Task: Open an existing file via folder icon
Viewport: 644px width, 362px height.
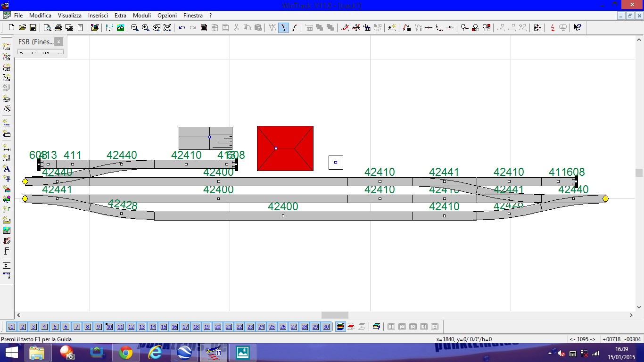Action: (22, 28)
